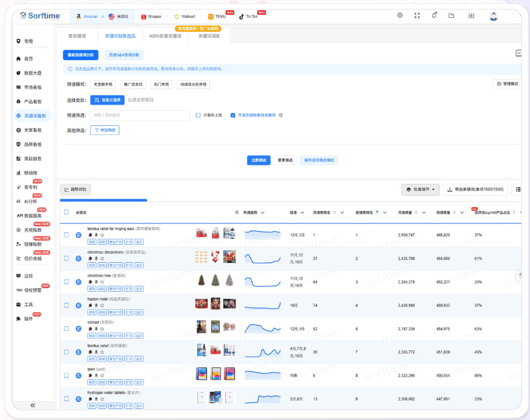Click the 添加筛选 filter button

(x=105, y=130)
